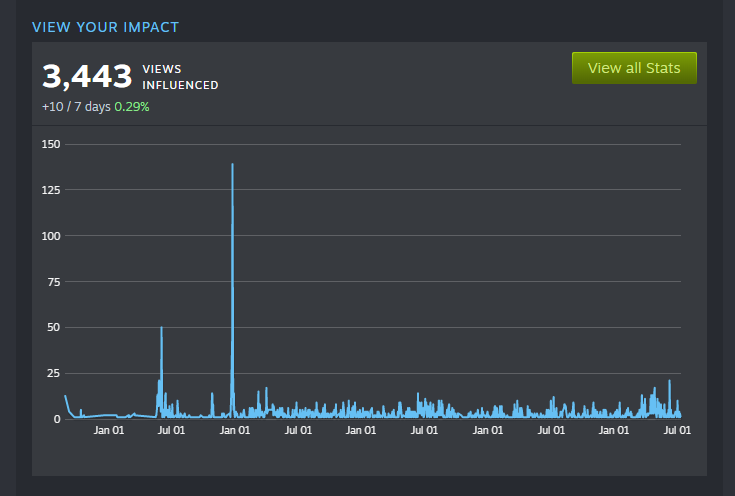
Task: Click the chart line's starting point at far left
Action: click(x=66, y=396)
